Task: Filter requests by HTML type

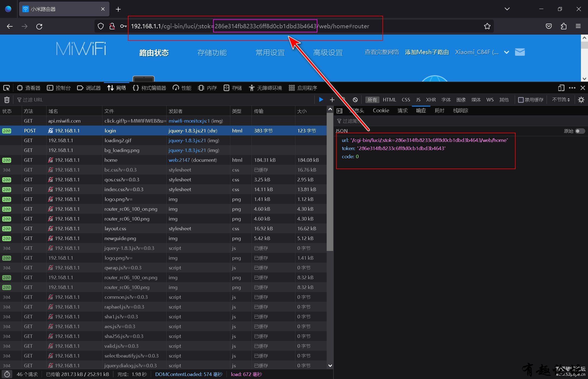Action: click(x=389, y=100)
